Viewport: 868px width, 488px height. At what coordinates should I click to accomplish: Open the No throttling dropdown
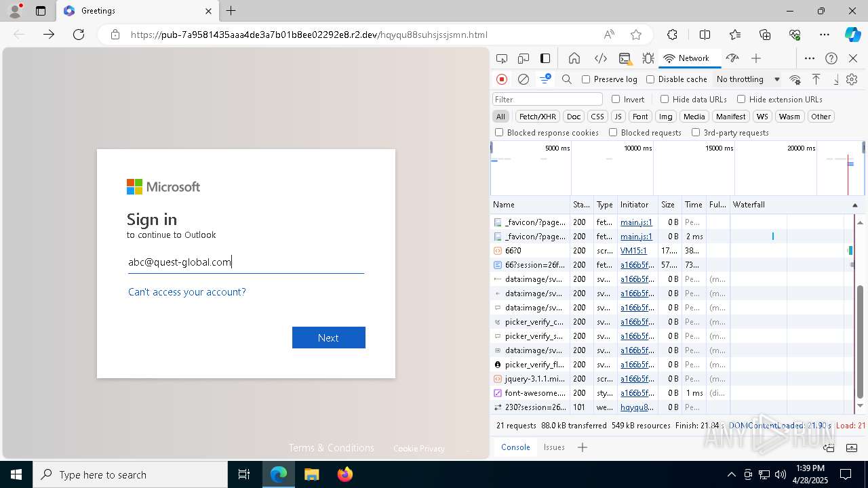[x=747, y=79]
